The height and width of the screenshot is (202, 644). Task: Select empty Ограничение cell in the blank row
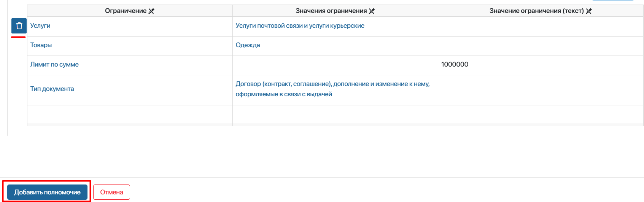[130, 115]
